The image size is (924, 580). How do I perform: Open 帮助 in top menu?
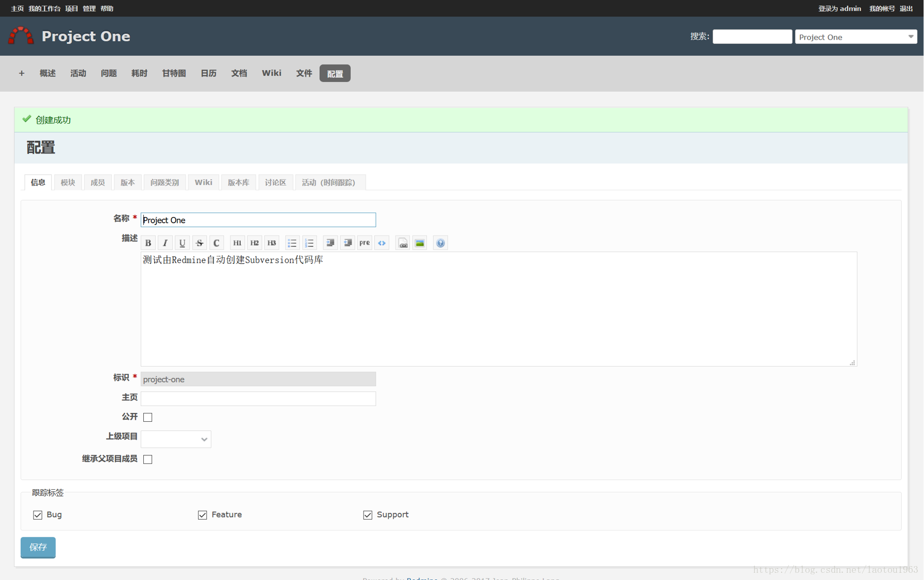click(x=107, y=8)
